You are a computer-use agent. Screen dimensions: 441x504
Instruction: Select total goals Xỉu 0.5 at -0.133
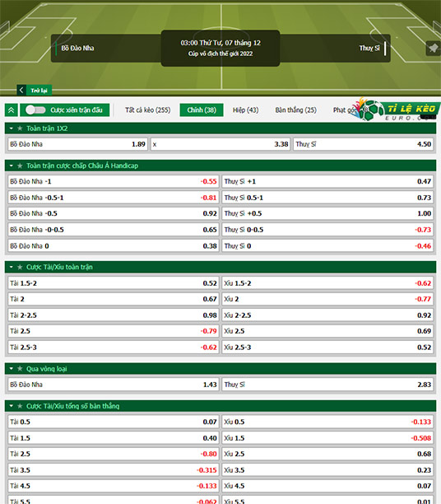tap(327, 422)
